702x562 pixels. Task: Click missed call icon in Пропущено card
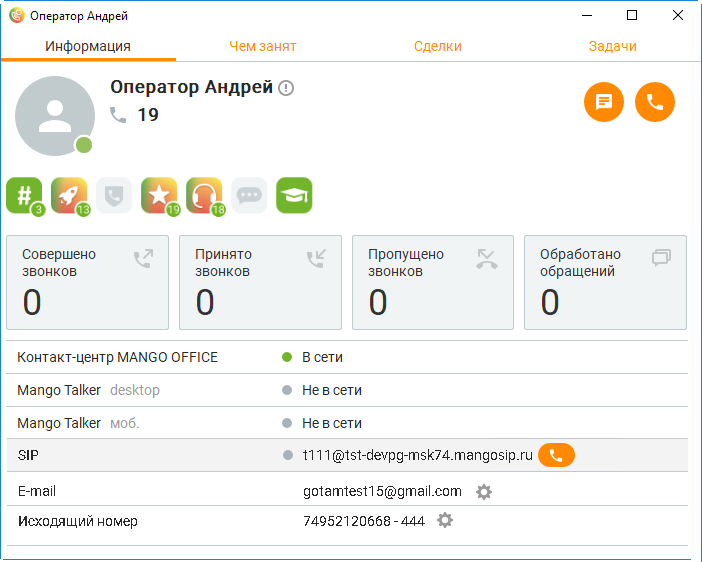[x=487, y=259]
